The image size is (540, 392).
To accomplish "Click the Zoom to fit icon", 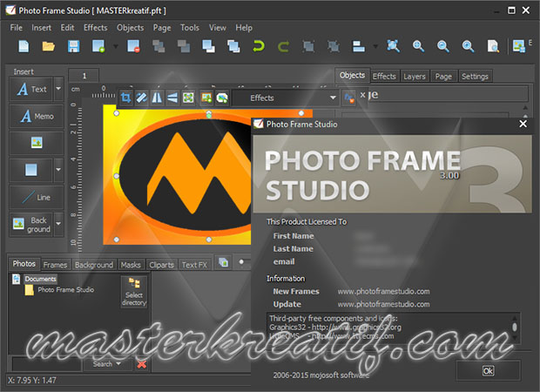I will (393, 46).
